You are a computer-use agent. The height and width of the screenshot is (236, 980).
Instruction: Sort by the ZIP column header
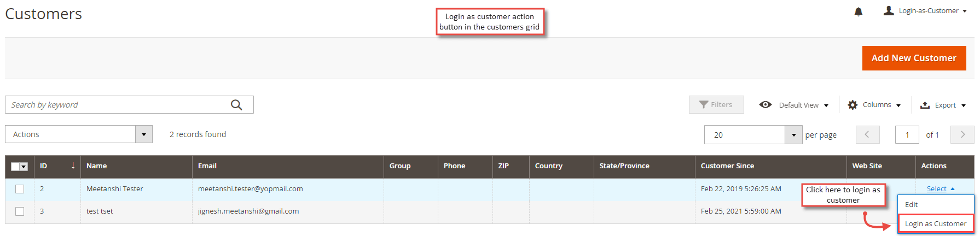[x=511, y=166]
